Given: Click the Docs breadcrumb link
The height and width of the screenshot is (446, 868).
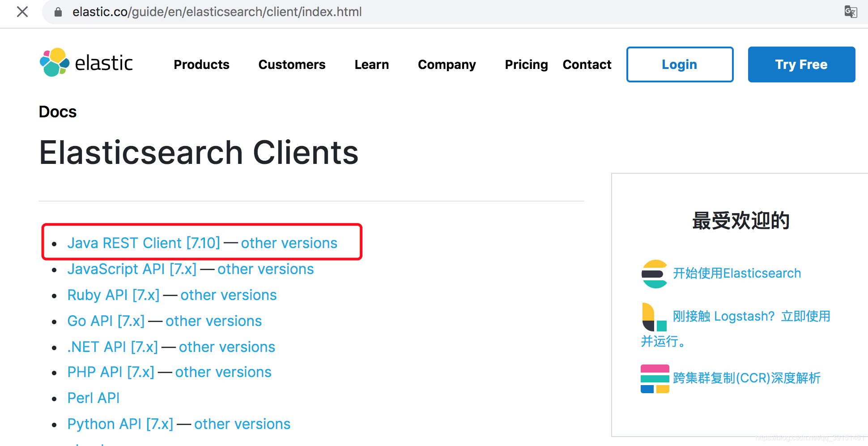Looking at the screenshot, I should [x=58, y=112].
